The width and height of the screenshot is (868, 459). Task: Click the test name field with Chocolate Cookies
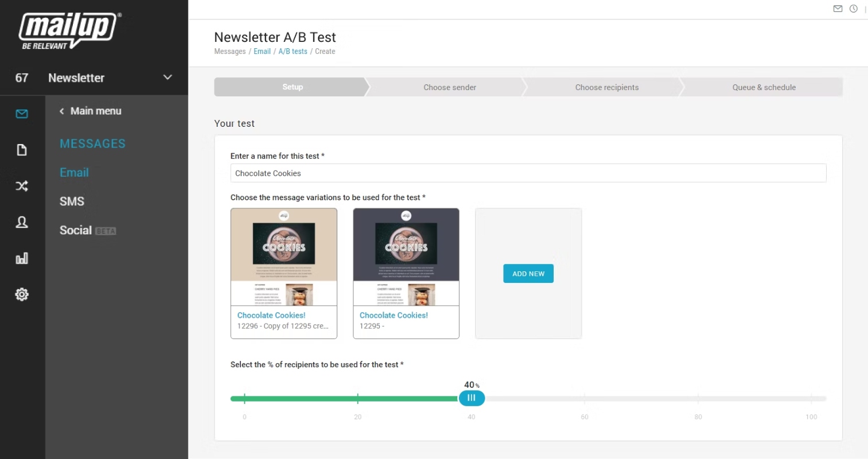coord(528,173)
